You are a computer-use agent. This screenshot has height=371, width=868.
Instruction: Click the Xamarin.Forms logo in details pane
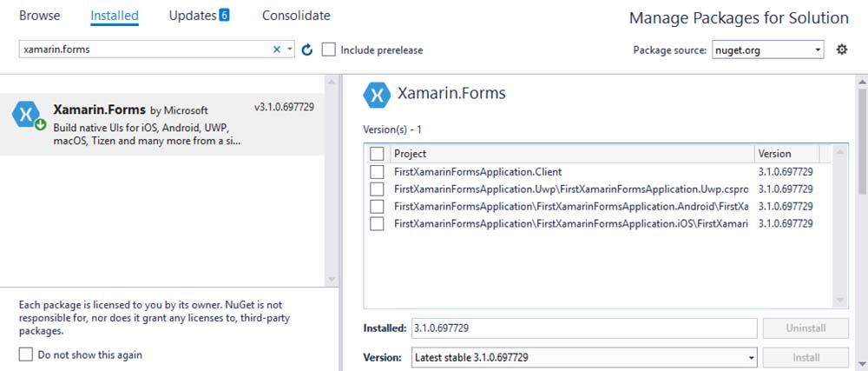(377, 94)
